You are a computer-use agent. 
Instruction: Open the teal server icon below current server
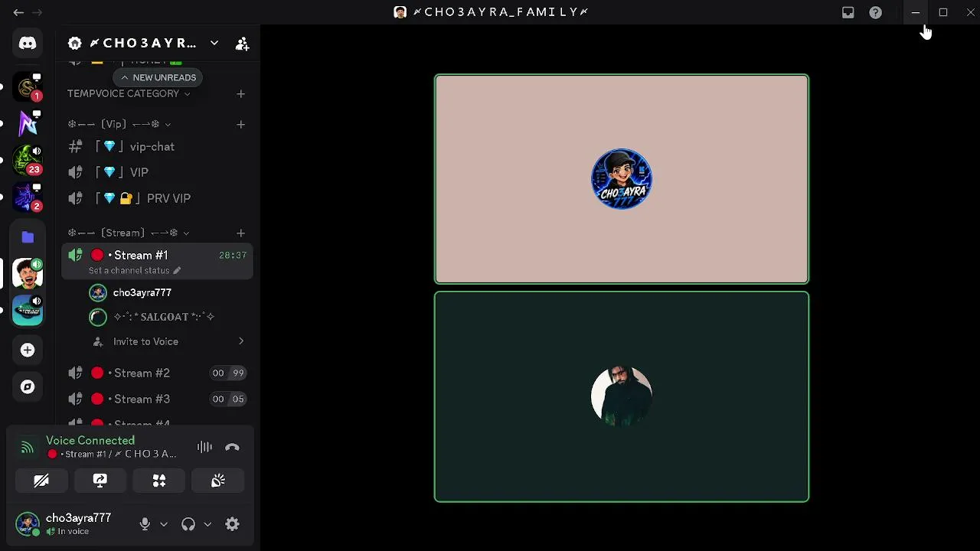(28, 310)
